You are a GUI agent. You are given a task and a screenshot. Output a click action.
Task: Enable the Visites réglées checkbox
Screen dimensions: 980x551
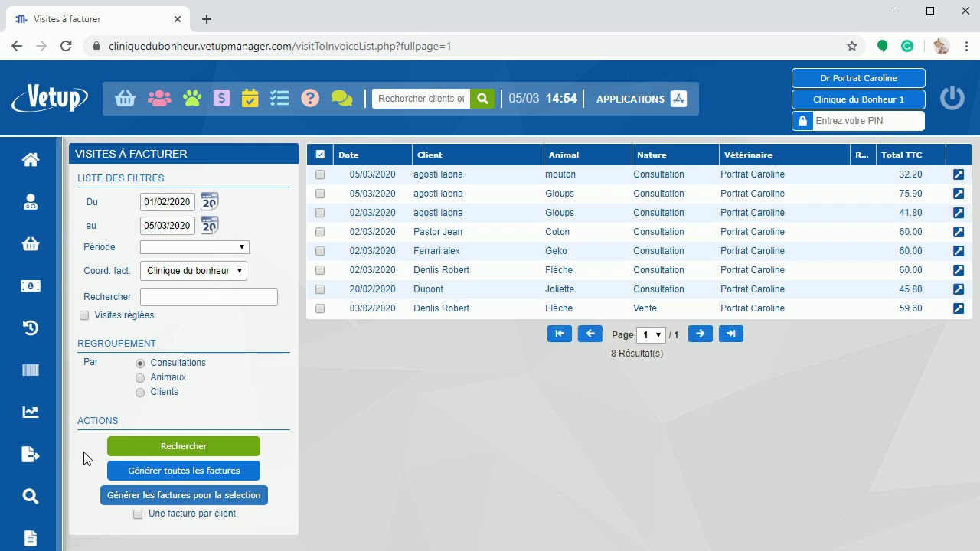pyautogui.click(x=84, y=315)
